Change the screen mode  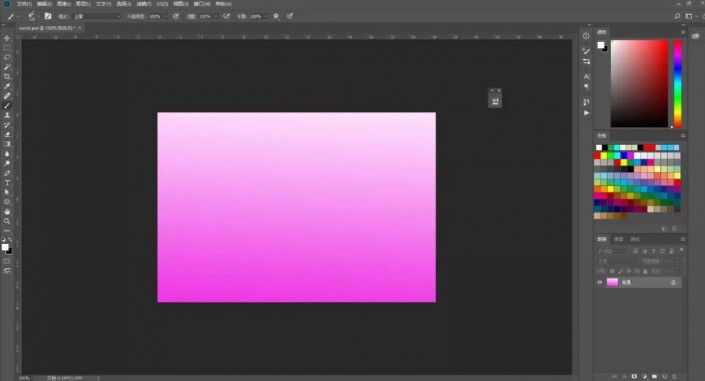7,271
